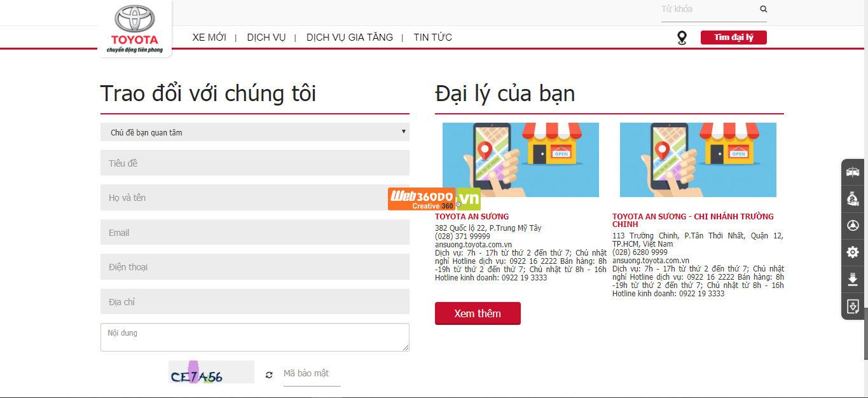Image resolution: width=868 pixels, height=398 pixels.
Task: Focus the Địa chỉ input field
Action: [x=255, y=302]
